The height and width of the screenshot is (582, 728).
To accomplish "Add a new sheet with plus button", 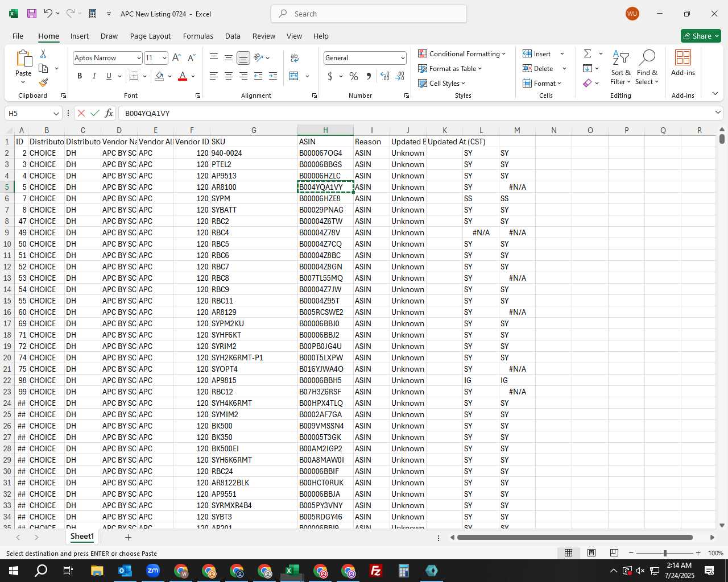I will tap(128, 537).
